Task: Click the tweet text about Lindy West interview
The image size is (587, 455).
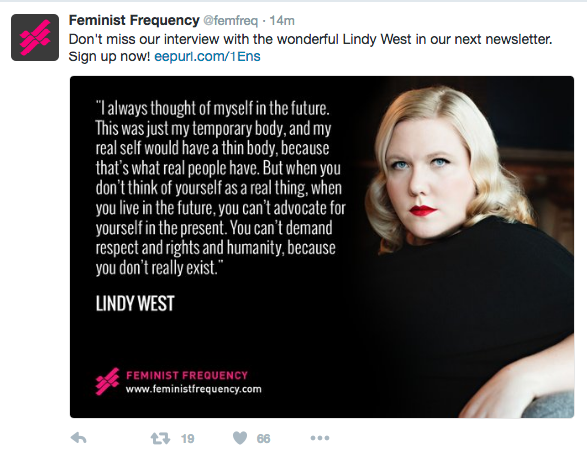Action: click(310, 39)
